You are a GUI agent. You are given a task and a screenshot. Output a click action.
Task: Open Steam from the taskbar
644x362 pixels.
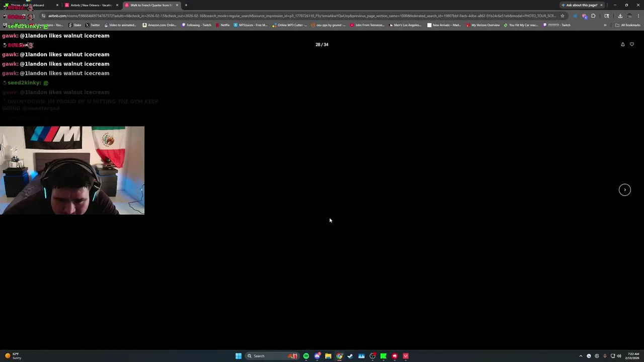(350, 356)
